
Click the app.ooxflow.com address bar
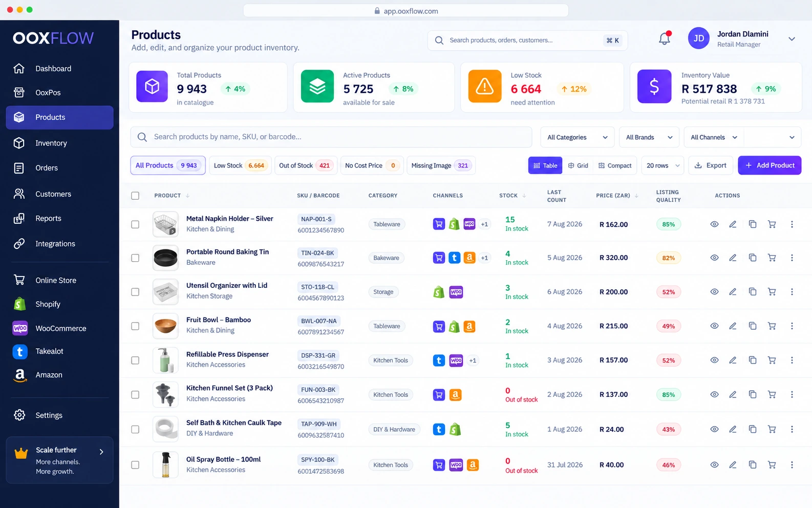click(406, 11)
